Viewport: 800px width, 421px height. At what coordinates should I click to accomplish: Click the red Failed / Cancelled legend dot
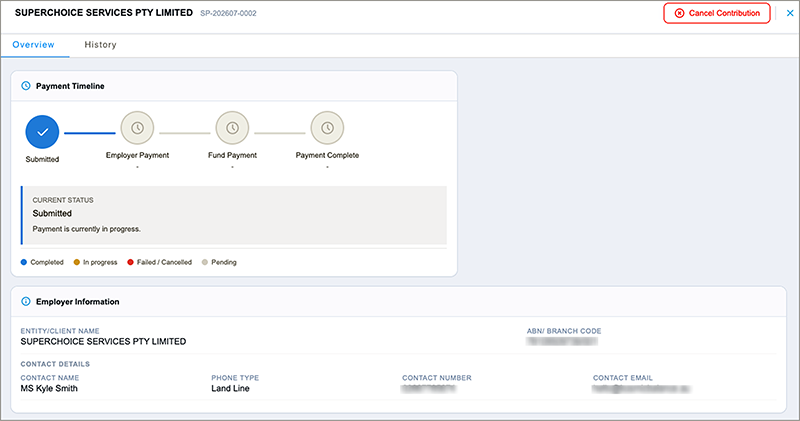pyautogui.click(x=130, y=262)
